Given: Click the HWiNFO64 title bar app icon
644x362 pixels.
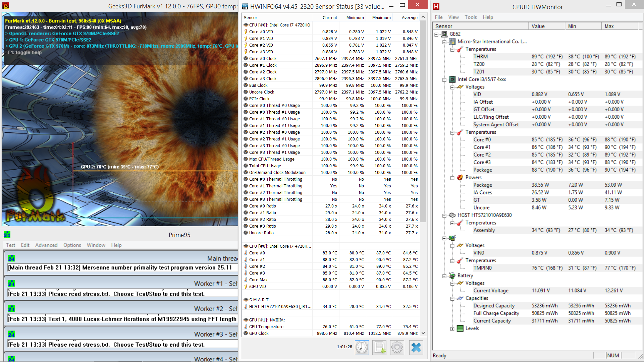Looking at the screenshot, I should point(245,6).
